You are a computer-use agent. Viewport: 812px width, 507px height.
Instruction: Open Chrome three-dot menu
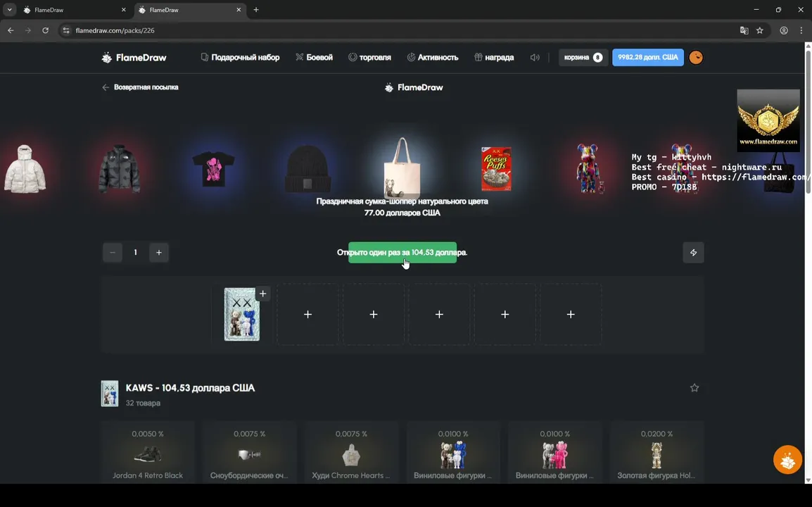point(801,30)
